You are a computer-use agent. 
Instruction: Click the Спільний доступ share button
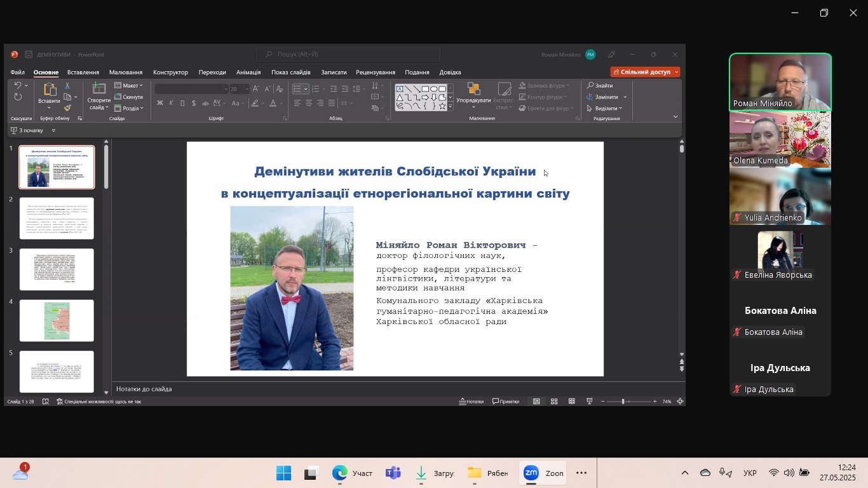click(x=645, y=72)
